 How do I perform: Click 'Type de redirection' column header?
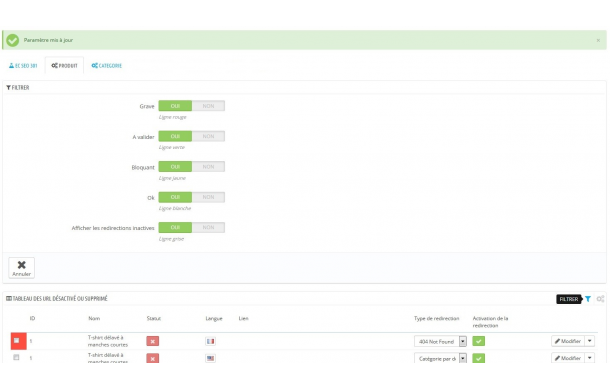click(436, 318)
